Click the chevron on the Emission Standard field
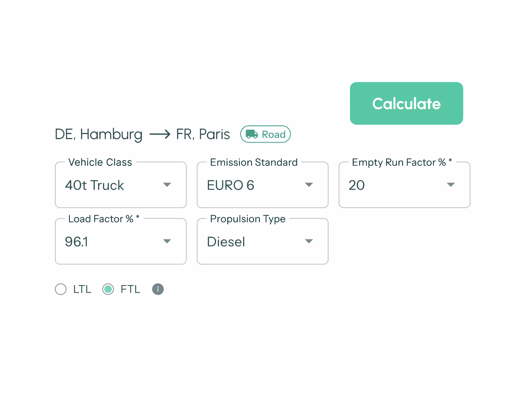The image size is (532, 399). (x=309, y=185)
